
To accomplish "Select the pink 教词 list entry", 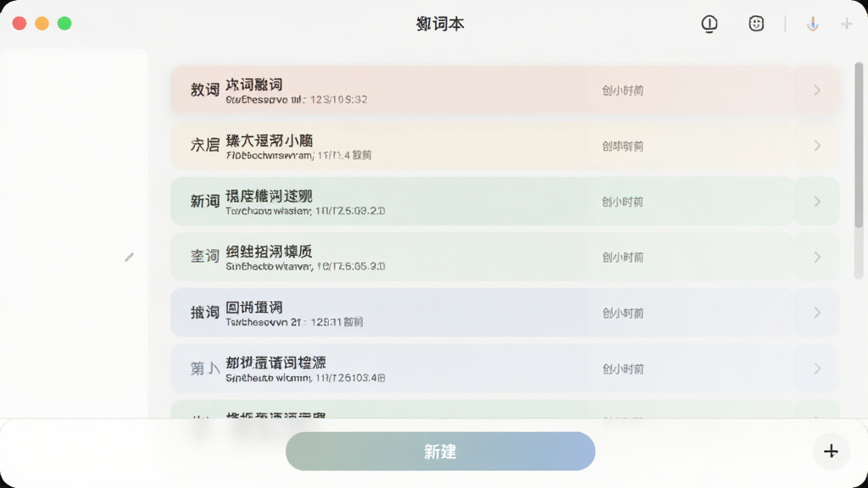I will click(482, 90).
